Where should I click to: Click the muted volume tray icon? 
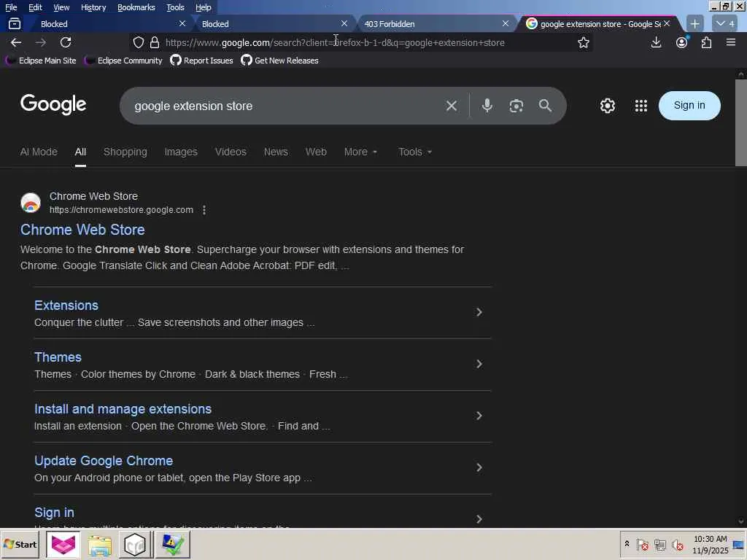click(x=677, y=545)
